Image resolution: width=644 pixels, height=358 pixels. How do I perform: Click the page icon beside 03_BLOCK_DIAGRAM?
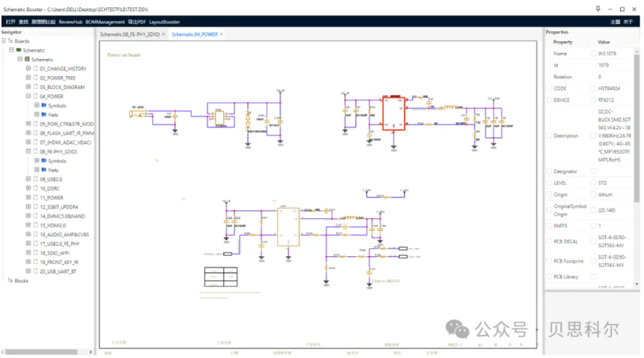pyautogui.click(x=36, y=87)
